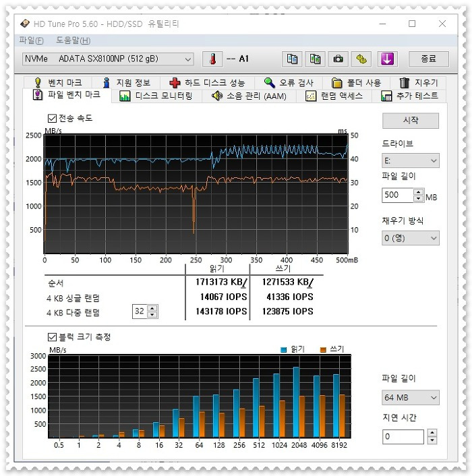The image size is (472, 476).
Task: Click the 4 KB 싱글 랜덤 label
Action: click(x=73, y=298)
